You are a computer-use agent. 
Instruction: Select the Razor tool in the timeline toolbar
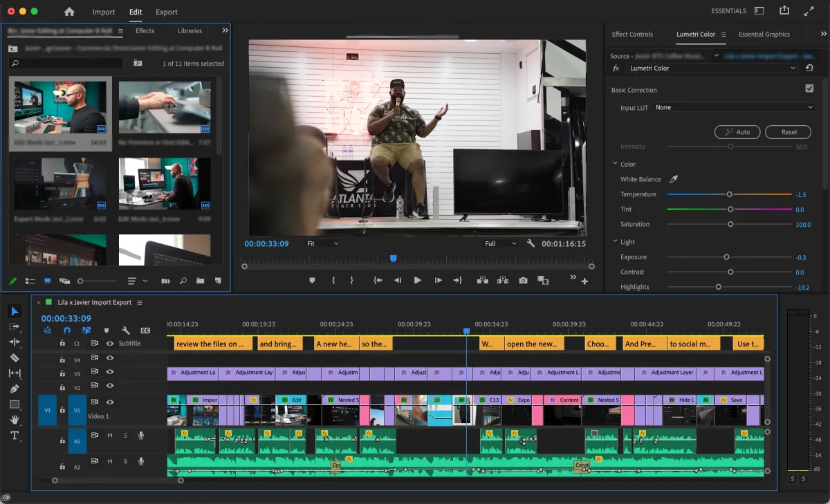click(15, 357)
